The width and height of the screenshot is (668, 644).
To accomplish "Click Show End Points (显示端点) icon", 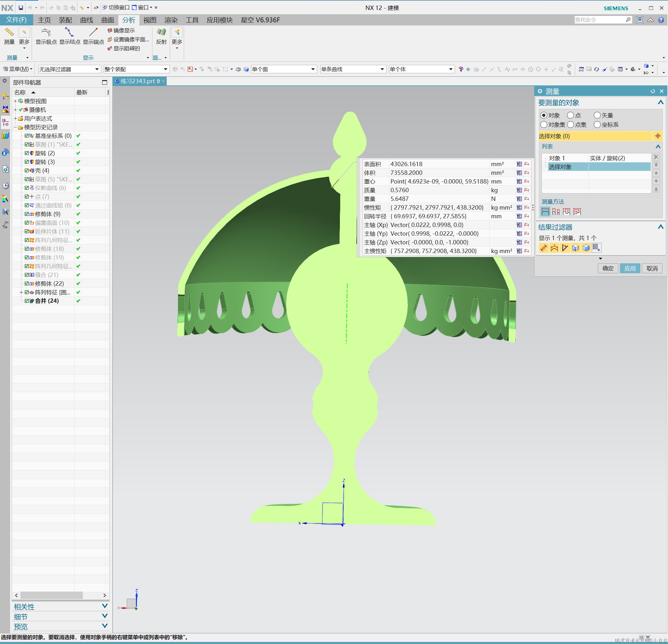I will pyautogui.click(x=93, y=33).
